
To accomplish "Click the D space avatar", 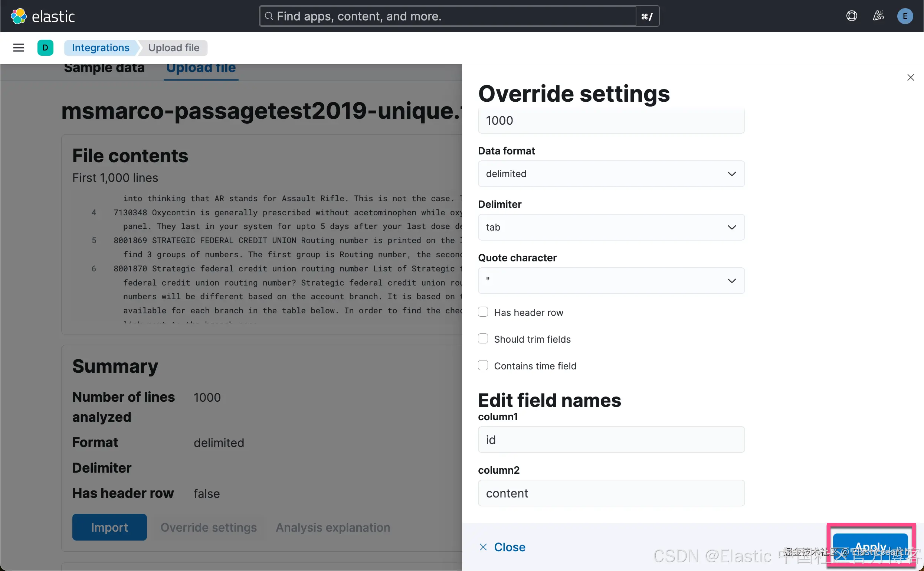I will [45, 48].
